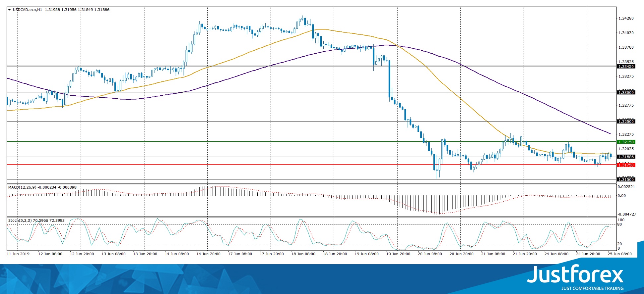The image size is (644, 294).
Task: Click the 20 Jun 20:00 time label
Action: tap(462, 254)
